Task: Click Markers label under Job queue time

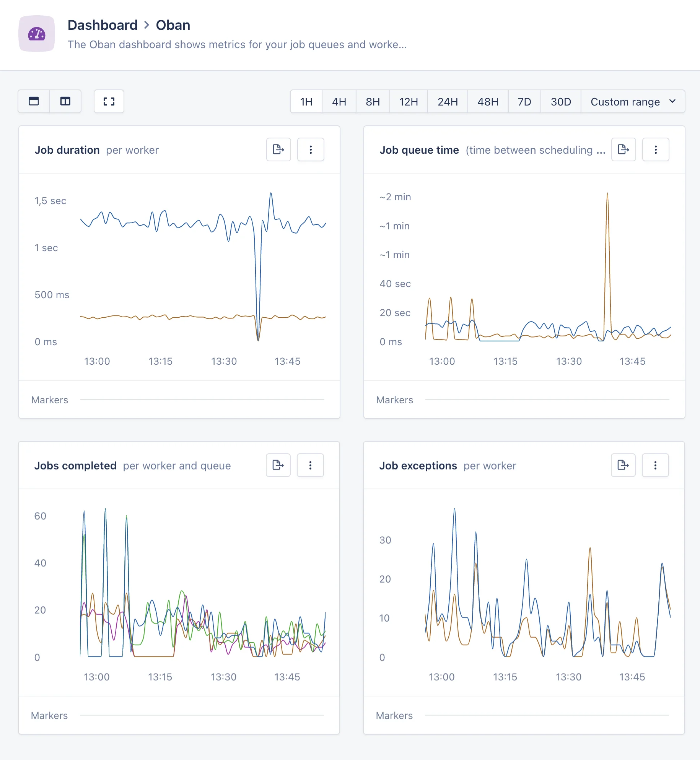Action: click(x=395, y=400)
